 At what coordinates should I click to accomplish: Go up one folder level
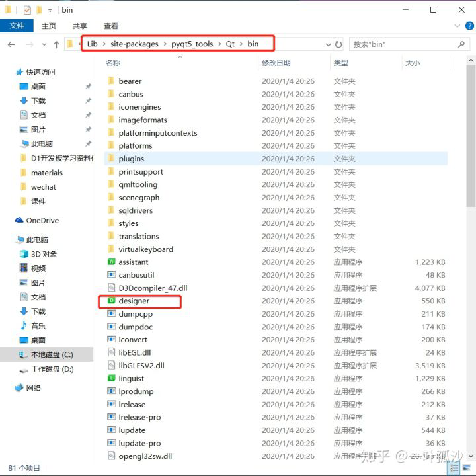[56, 45]
